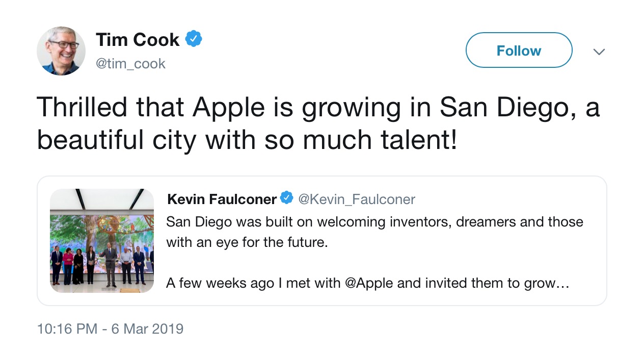Screen dimensions: 644x351
Task: Click the "Thrilled that Apple is growing" tweet line
Action: tap(318, 108)
